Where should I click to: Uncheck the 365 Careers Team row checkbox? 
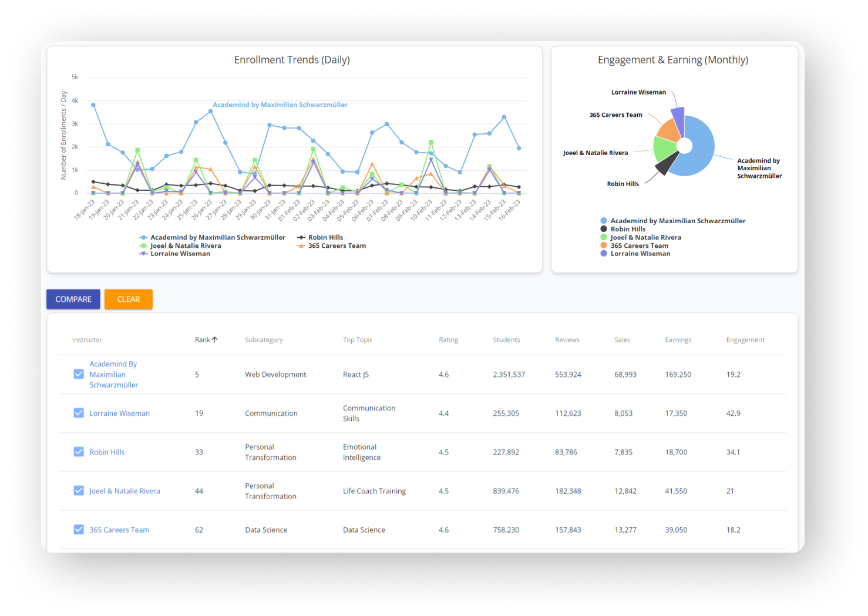(79, 529)
